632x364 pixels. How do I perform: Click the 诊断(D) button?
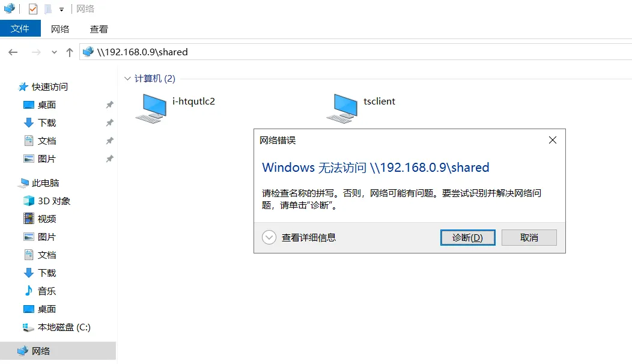click(x=467, y=237)
